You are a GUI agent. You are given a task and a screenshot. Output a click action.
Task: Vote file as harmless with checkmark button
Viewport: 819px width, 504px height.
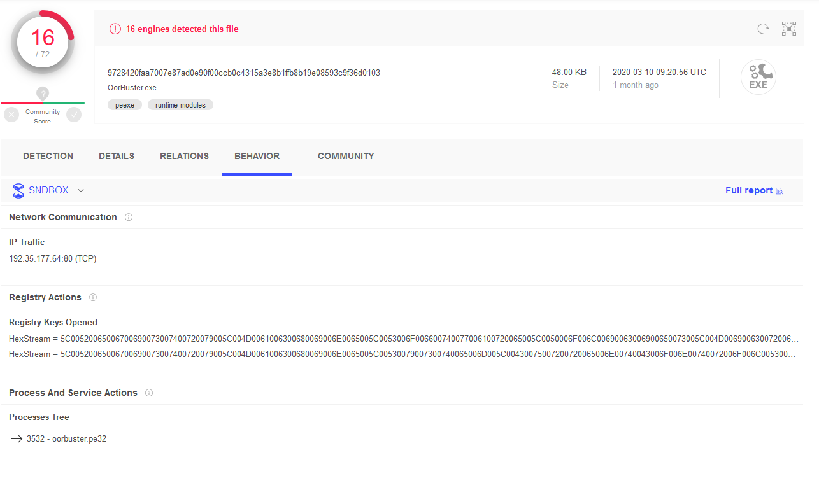tap(74, 115)
